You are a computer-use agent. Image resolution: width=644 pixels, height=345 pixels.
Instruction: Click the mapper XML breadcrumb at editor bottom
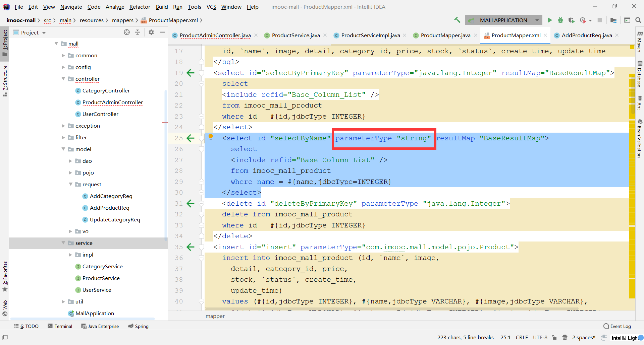215,316
